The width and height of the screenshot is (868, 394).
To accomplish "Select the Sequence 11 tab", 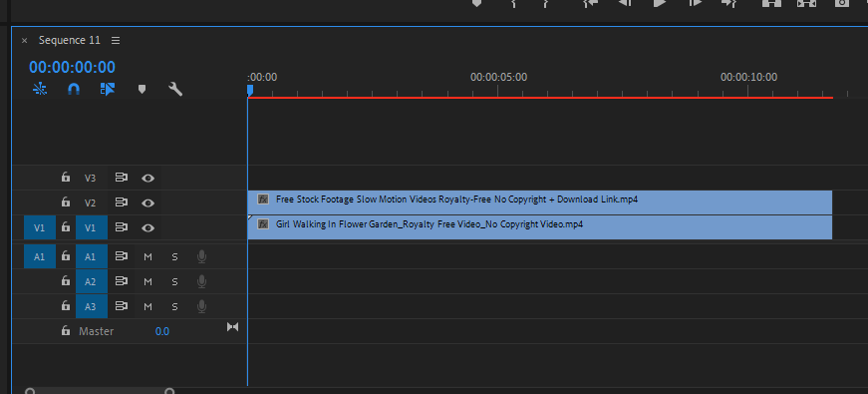I will coord(70,41).
